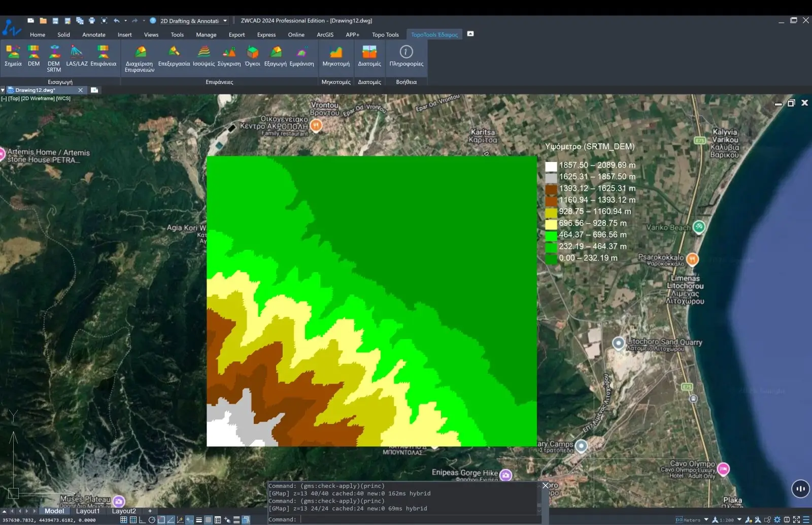Image resolution: width=812 pixels, height=525 pixels.
Task: Launch the DEM SRTM import tool
Action: coord(54,58)
